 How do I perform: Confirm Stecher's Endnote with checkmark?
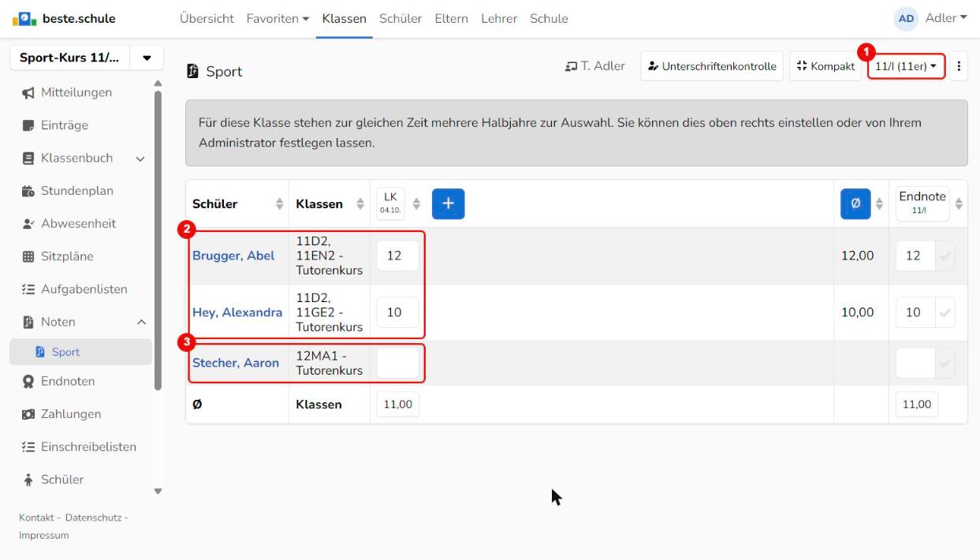coord(945,363)
